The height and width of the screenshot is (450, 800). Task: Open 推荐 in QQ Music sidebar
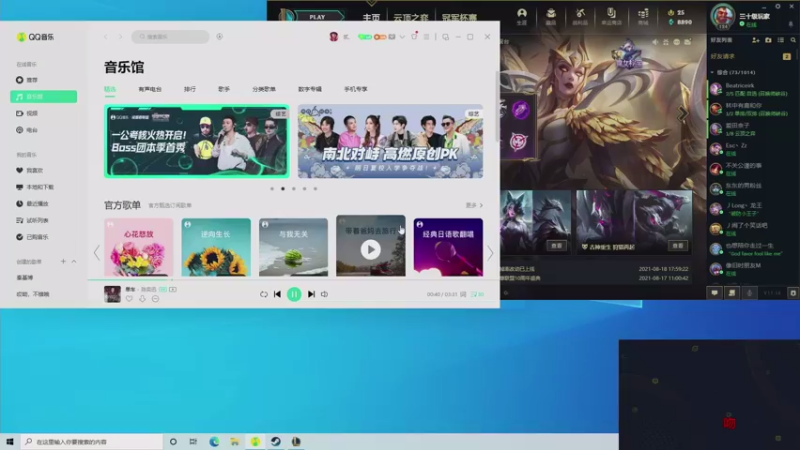(27, 80)
